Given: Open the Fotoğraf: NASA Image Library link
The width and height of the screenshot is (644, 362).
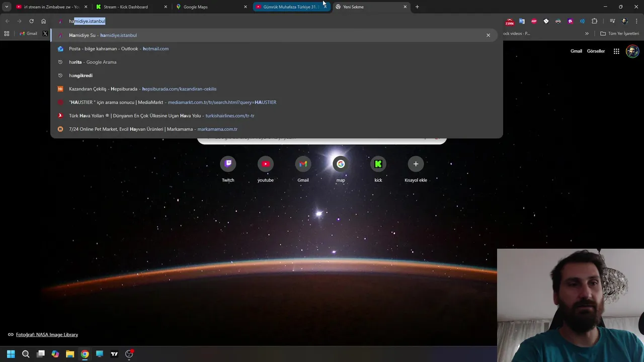Looking at the screenshot, I should pos(47,334).
